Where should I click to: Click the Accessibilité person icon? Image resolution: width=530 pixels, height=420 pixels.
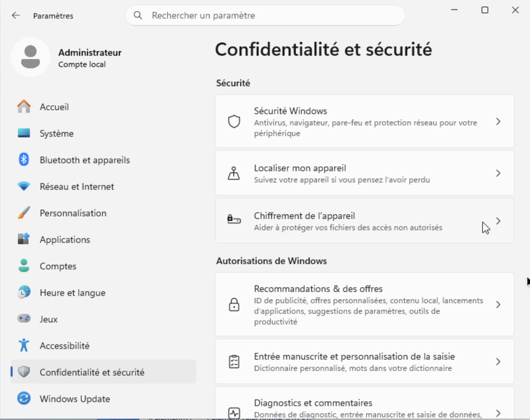click(24, 345)
